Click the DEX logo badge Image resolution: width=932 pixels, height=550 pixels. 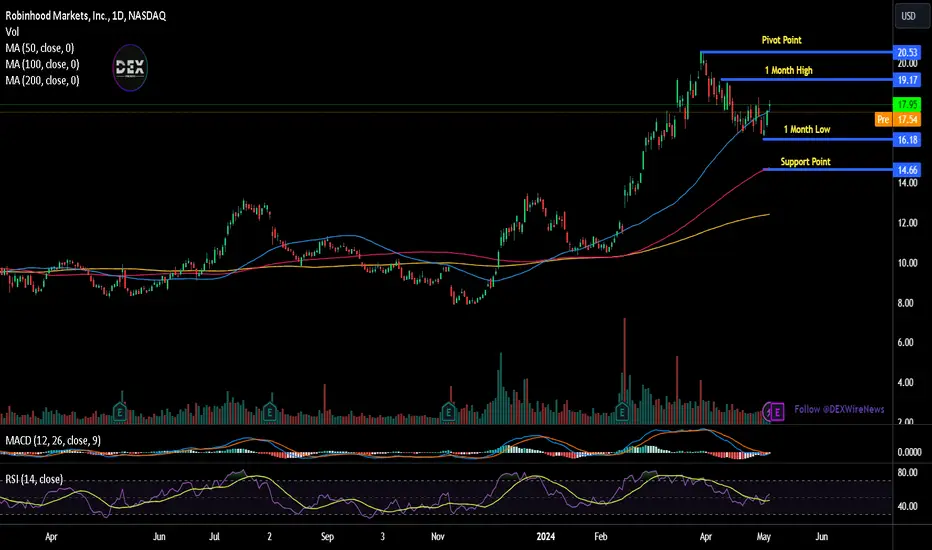130,68
